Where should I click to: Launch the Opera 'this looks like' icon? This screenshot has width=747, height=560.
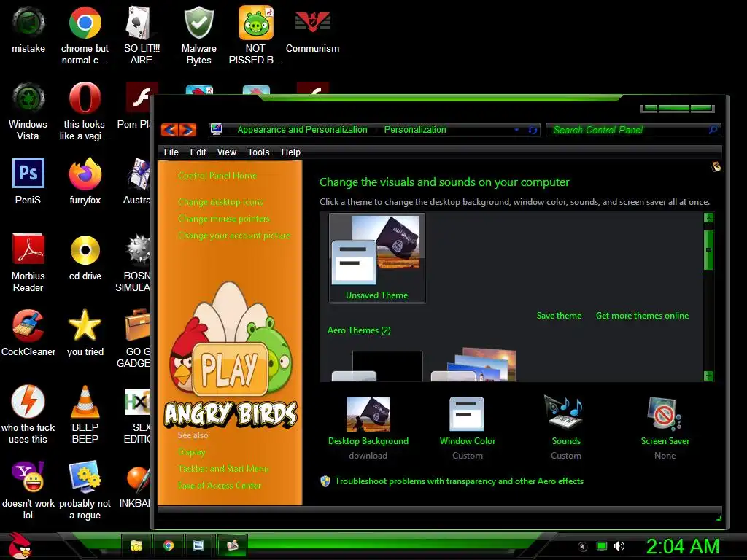coord(85,111)
